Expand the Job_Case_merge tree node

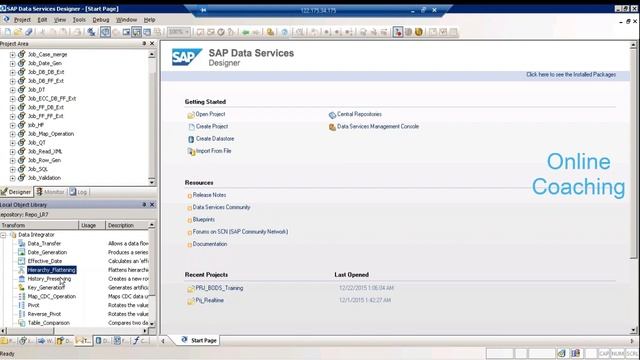click(x=13, y=54)
